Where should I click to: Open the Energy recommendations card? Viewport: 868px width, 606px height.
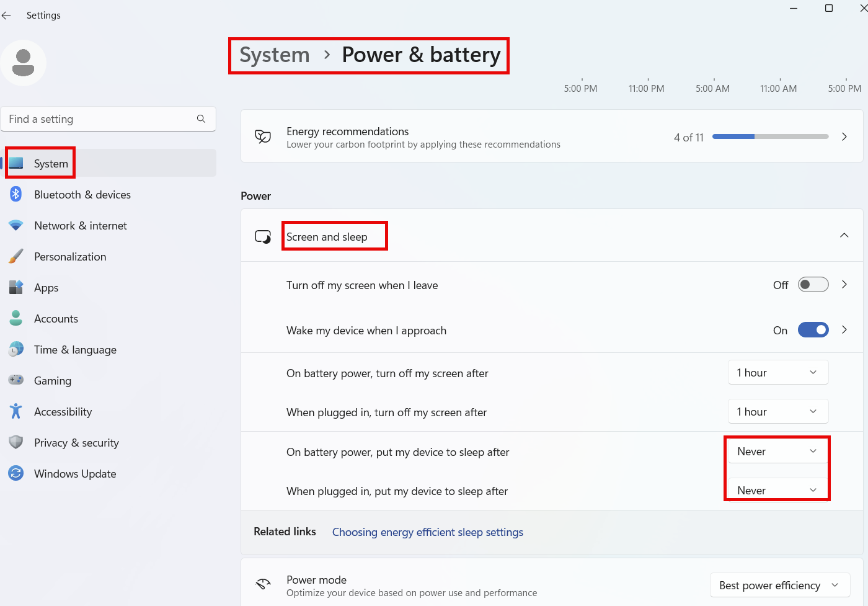point(552,136)
